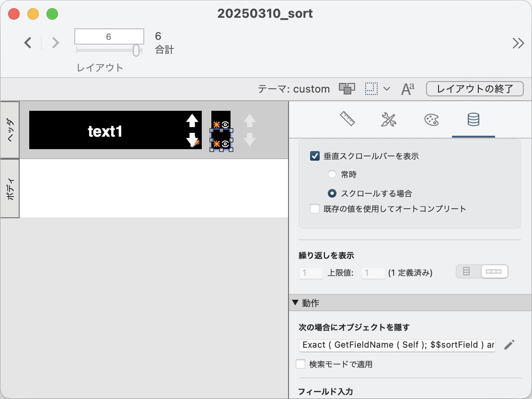Expand toolbar with double chevron icon
This screenshot has width=532, height=399.
(x=518, y=43)
